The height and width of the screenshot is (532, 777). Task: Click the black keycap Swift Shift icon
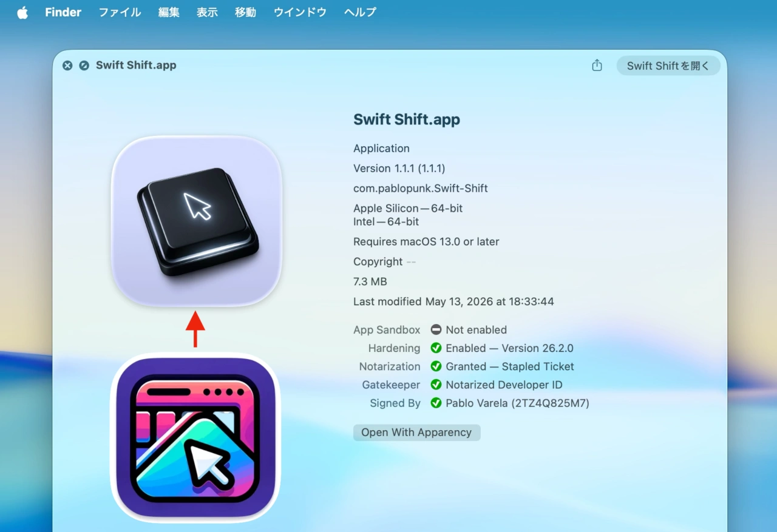(x=196, y=221)
